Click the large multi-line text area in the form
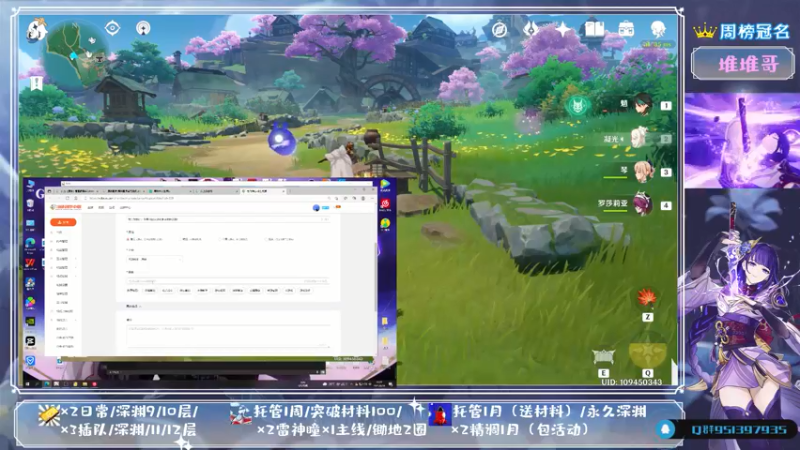Image resolution: width=800 pixels, height=450 pixels. coord(228,336)
